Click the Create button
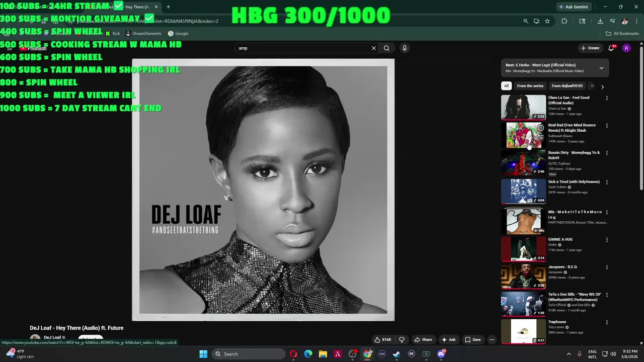This screenshot has width=644, height=362. coord(590,48)
